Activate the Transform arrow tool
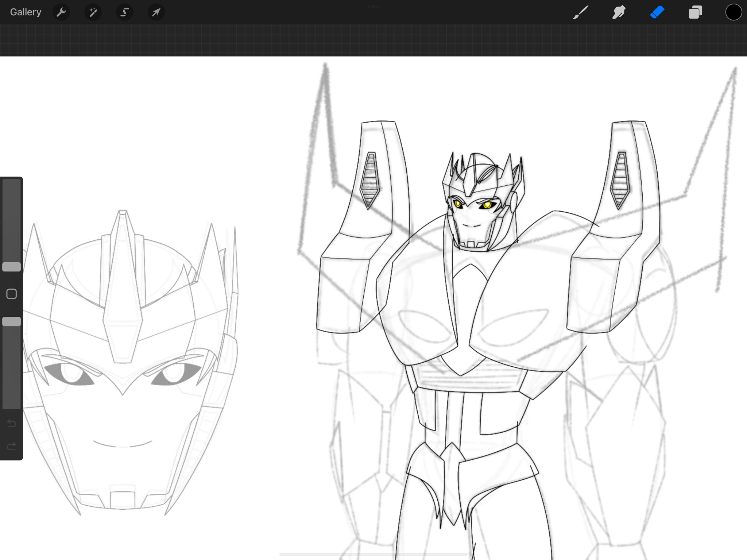The image size is (747, 560). 156,12
